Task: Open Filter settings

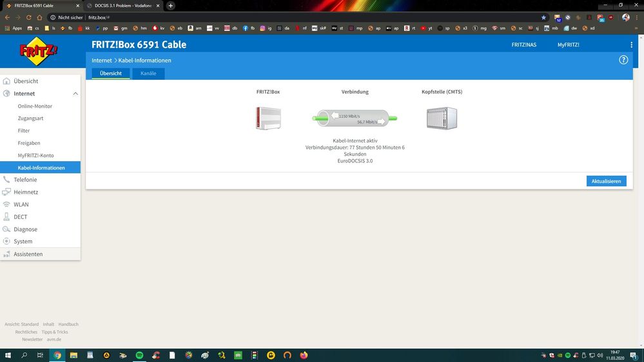Action: (x=24, y=131)
